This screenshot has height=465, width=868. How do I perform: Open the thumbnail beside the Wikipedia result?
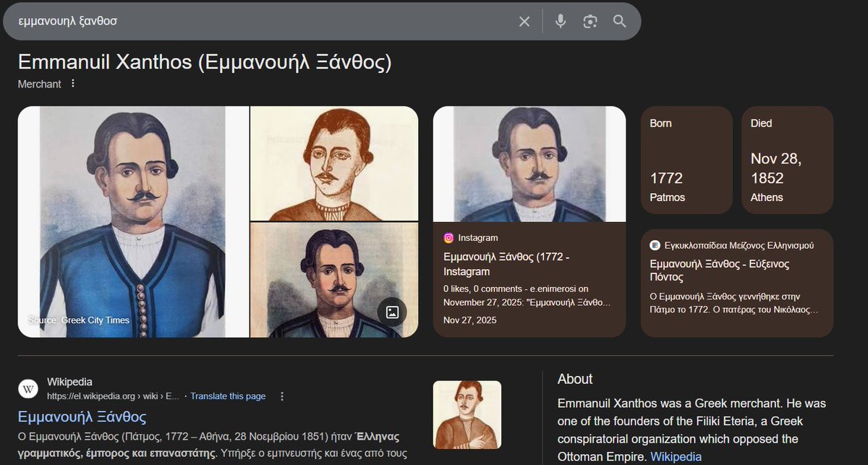[x=467, y=415]
